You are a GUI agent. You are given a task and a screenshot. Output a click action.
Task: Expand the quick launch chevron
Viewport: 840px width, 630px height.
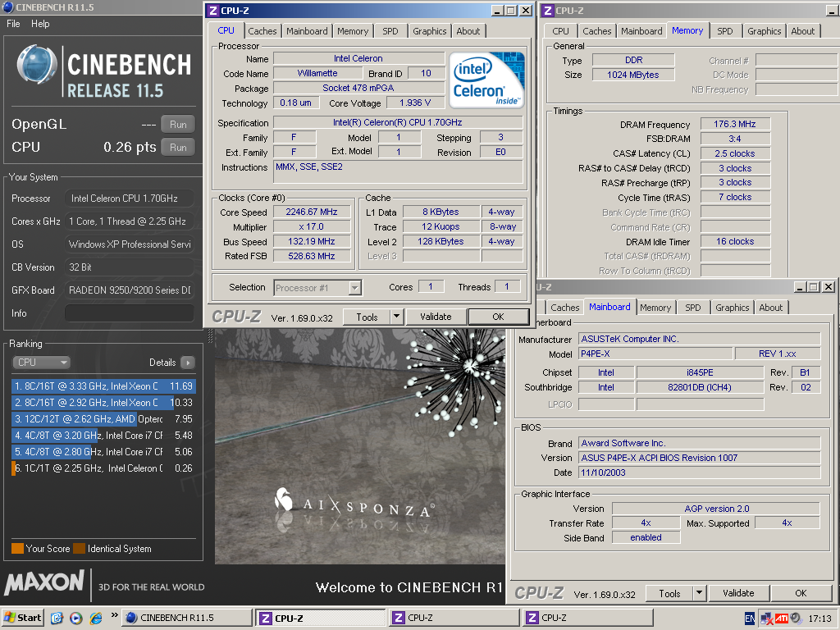[x=114, y=615]
